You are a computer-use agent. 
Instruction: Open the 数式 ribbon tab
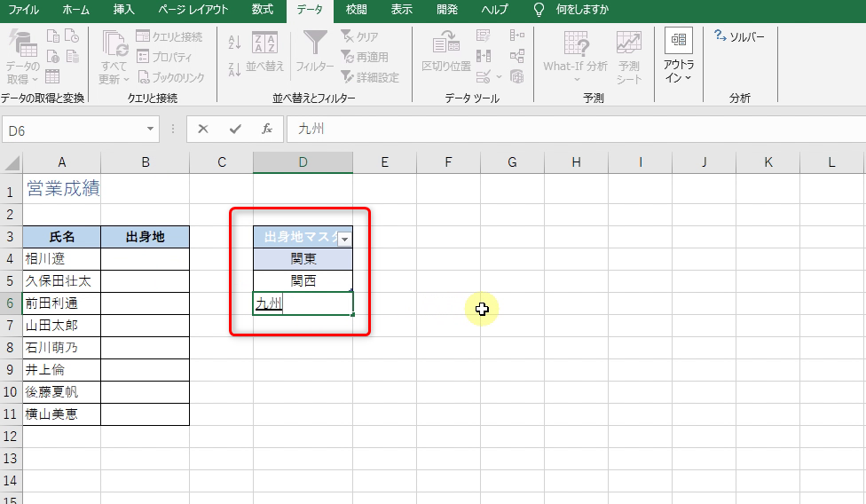[x=262, y=10]
